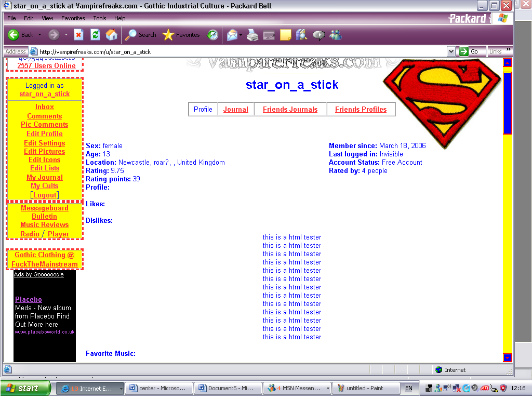Open the Mail toolbar icon
The height and width of the screenshot is (399, 532).
pyautogui.click(x=232, y=35)
